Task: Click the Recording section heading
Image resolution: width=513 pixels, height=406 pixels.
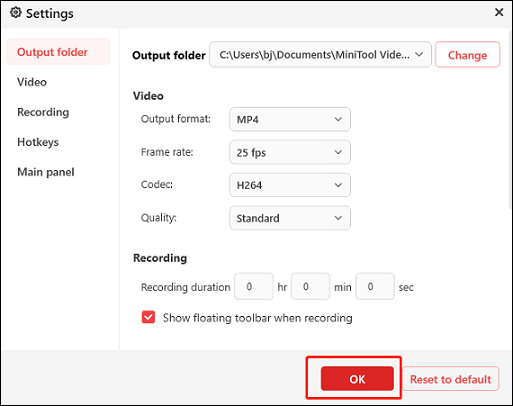Action: point(160,258)
